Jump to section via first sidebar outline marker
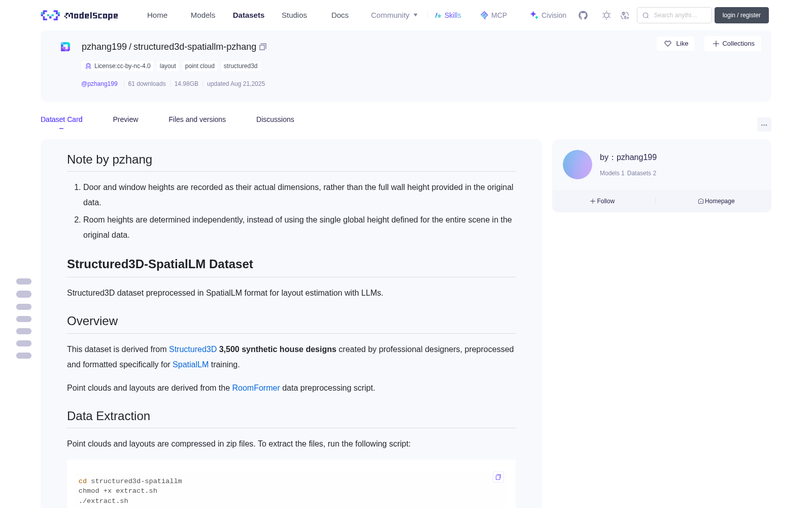 tap(24, 281)
